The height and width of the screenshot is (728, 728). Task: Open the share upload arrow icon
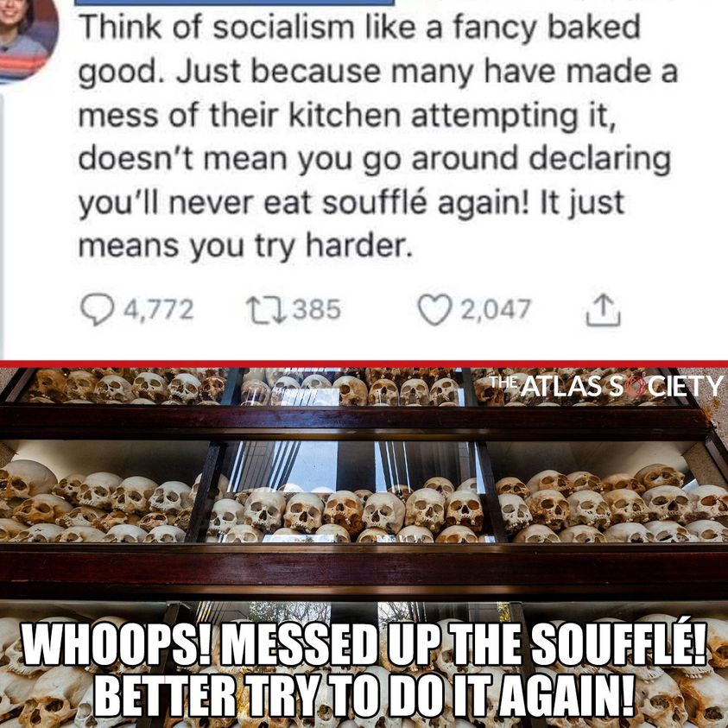[x=603, y=310]
